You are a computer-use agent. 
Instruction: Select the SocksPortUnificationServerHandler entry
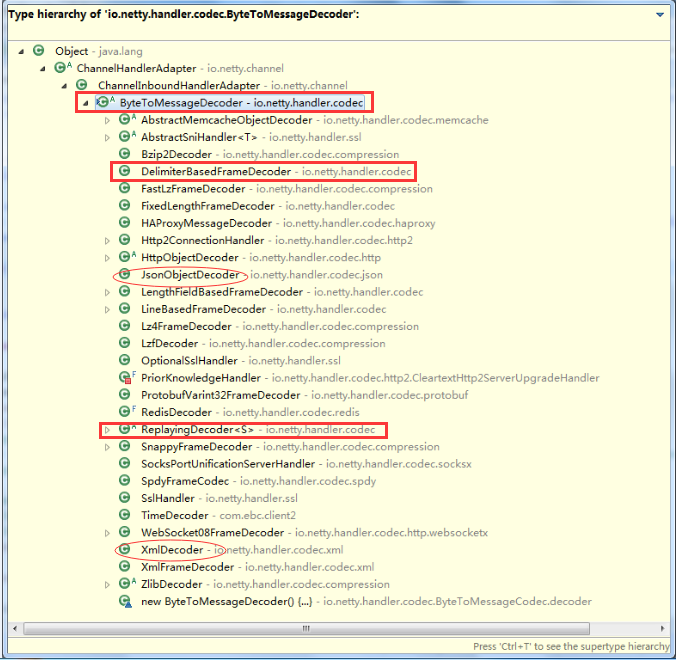[306, 464]
